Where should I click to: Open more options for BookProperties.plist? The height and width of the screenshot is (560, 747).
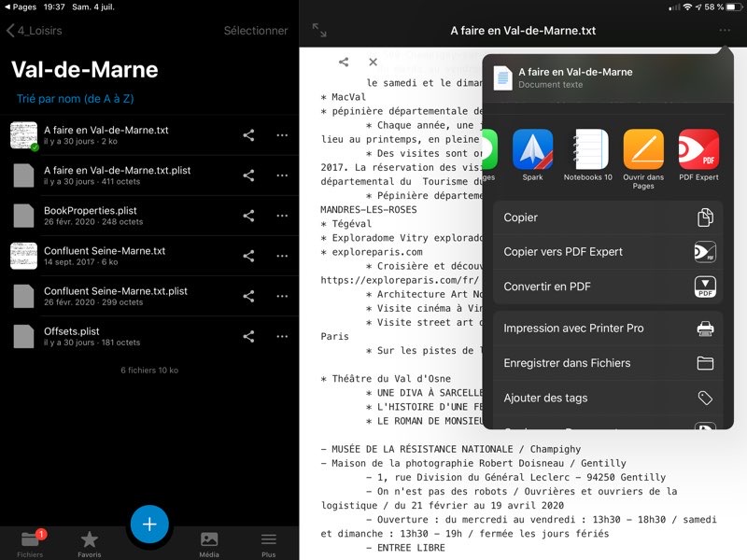pos(282,216)
